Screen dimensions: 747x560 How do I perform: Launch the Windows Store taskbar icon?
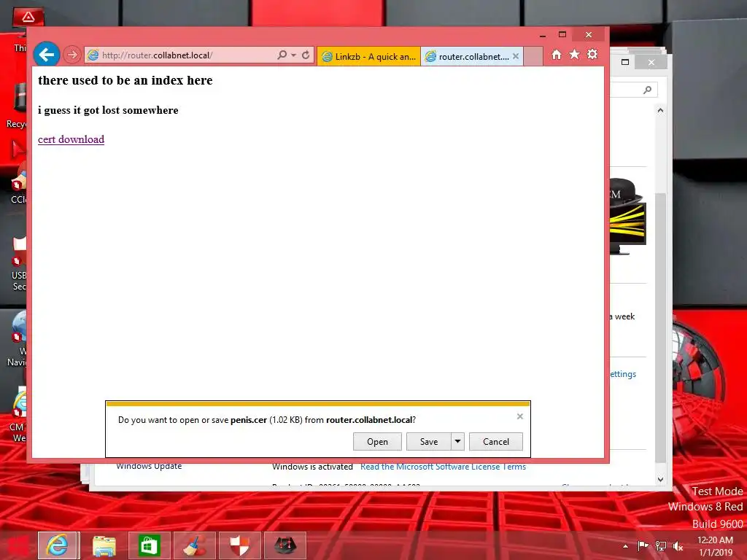click(x=149, y=545)
